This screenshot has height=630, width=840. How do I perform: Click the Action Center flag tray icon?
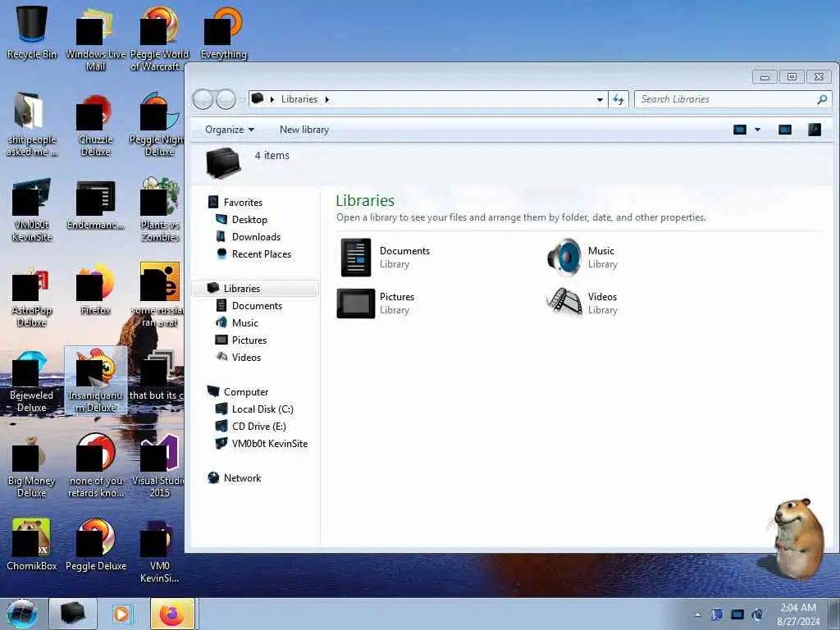tap(717, 614)
